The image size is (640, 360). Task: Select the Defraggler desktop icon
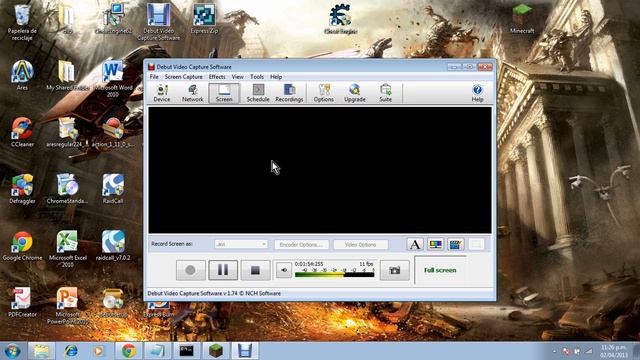(x=22, y=189)
